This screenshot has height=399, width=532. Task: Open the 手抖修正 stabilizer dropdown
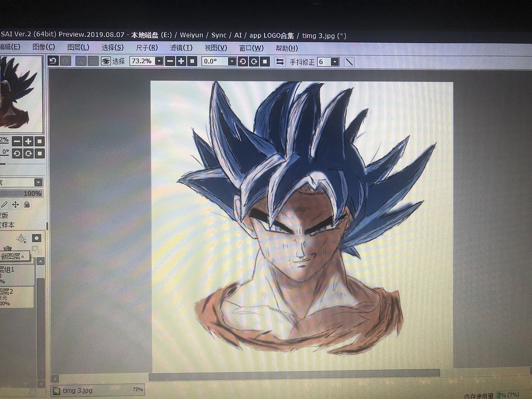tap(335, 62)
